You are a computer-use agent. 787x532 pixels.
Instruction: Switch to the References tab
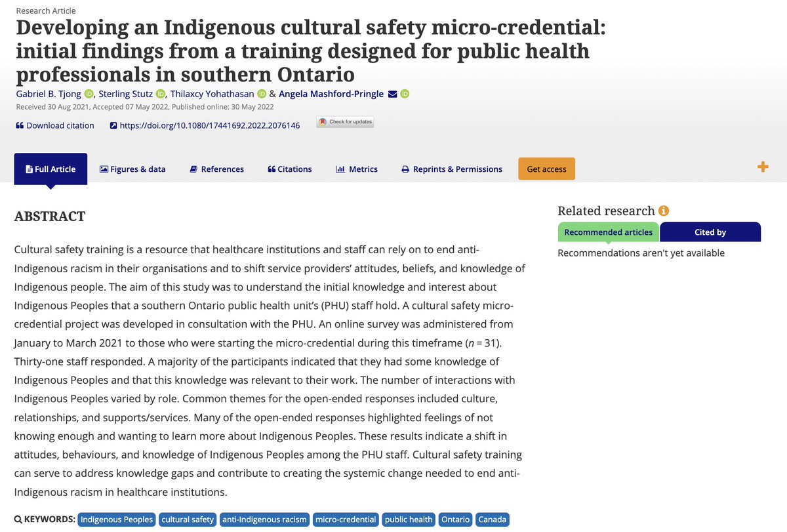tap(216, 169)
